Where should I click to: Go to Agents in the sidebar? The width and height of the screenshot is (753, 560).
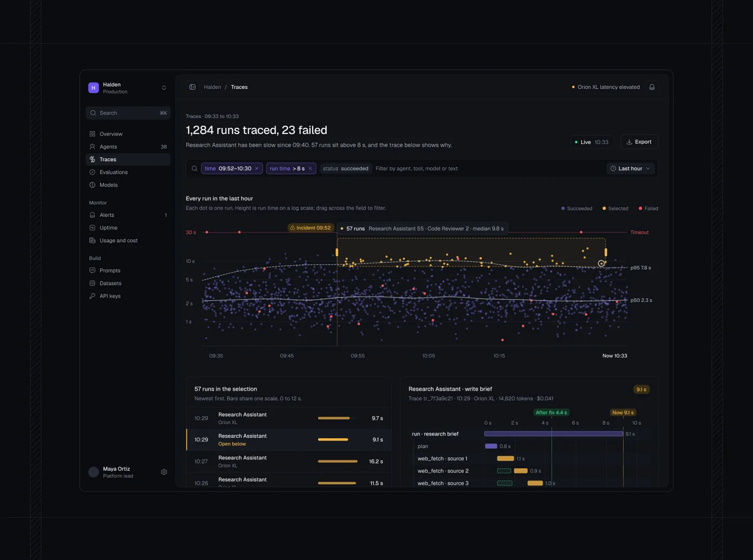tap(128, 147)
